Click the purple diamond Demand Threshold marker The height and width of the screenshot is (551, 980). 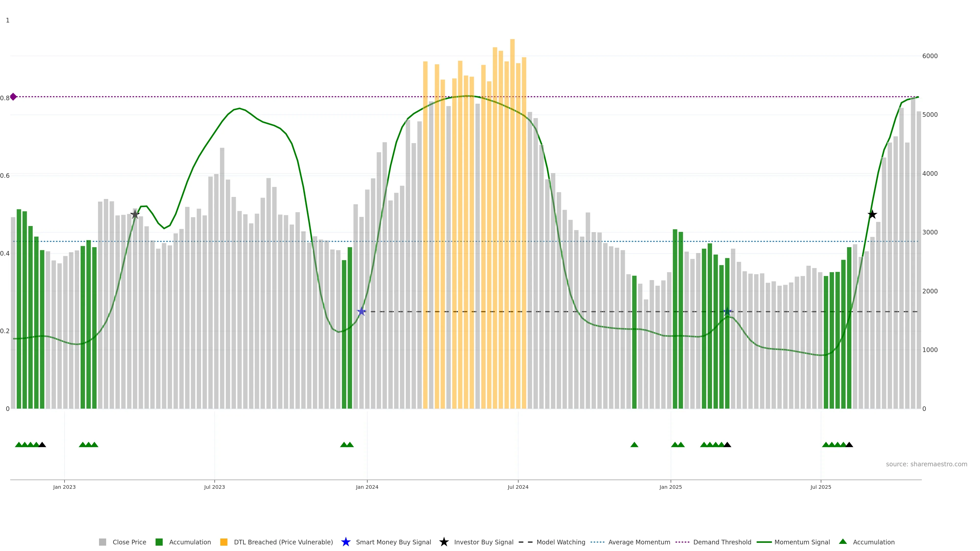tap(13, 97)
